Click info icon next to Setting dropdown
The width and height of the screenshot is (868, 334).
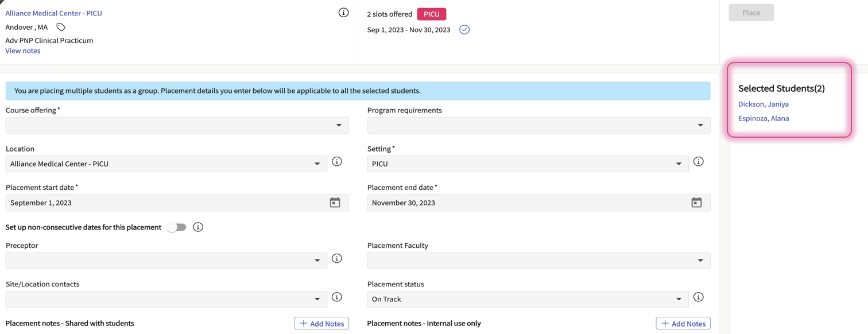click(698, 162)
